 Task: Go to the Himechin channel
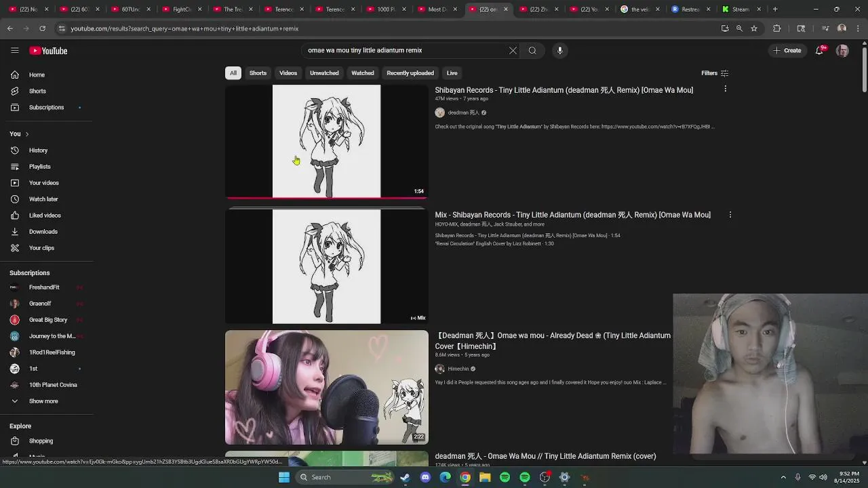click(458, 369)
